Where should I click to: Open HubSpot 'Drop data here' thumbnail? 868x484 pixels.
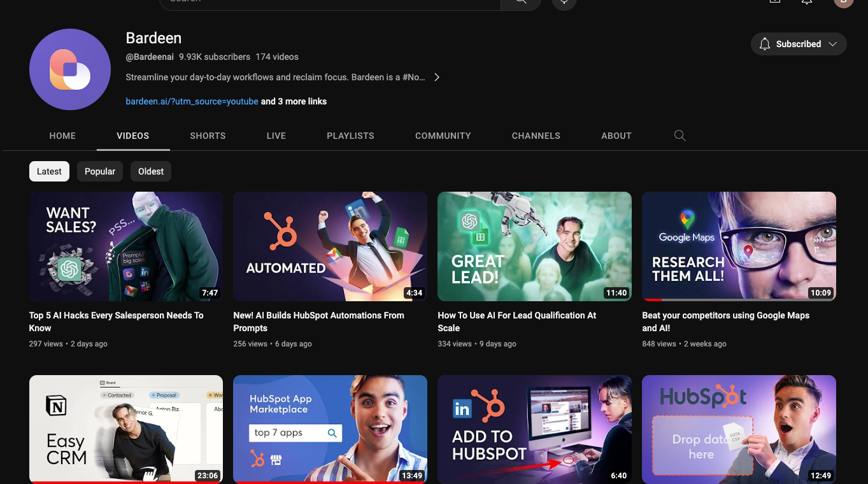pos(739,429)
